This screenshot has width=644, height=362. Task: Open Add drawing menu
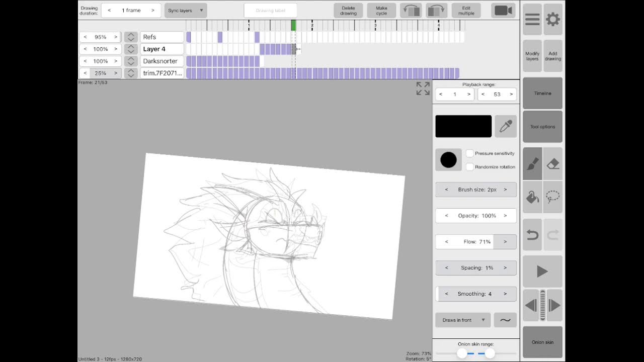[553, 56]
